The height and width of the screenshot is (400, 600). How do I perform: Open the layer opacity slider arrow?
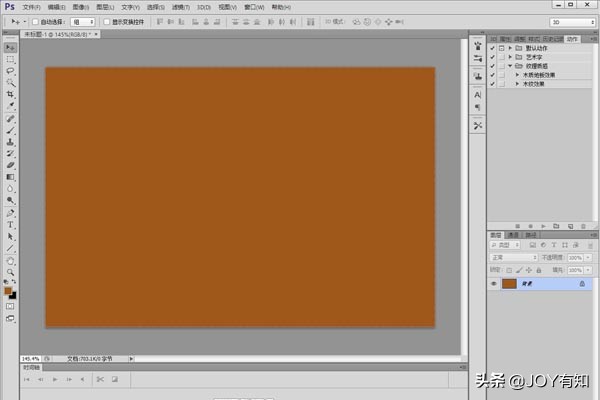[x=589, y=258]
